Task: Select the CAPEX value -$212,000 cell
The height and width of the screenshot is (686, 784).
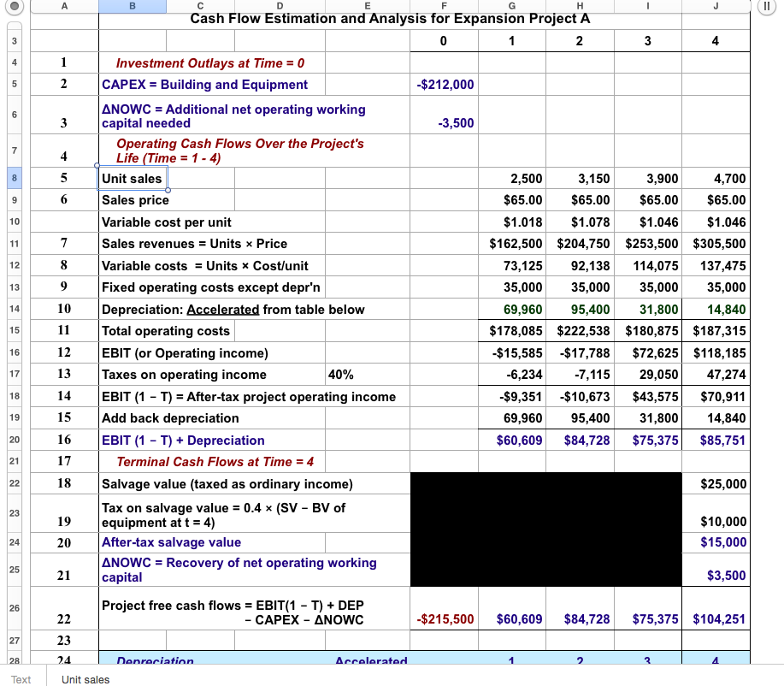Action: click(444, 84)
